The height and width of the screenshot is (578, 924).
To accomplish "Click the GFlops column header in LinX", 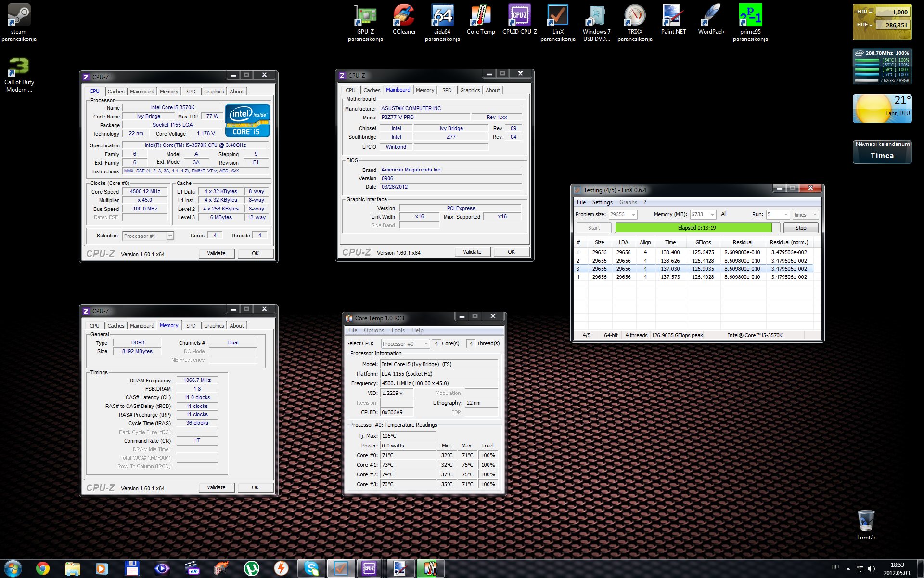I will point(703,242).
